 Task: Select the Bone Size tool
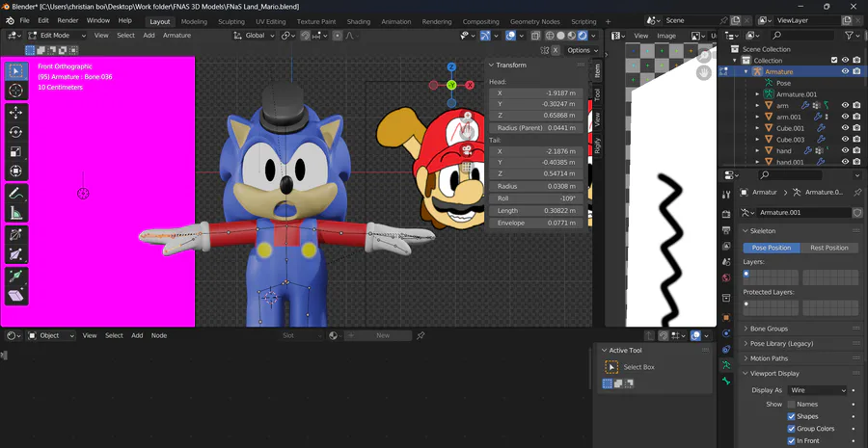click(x=16, y=254)
